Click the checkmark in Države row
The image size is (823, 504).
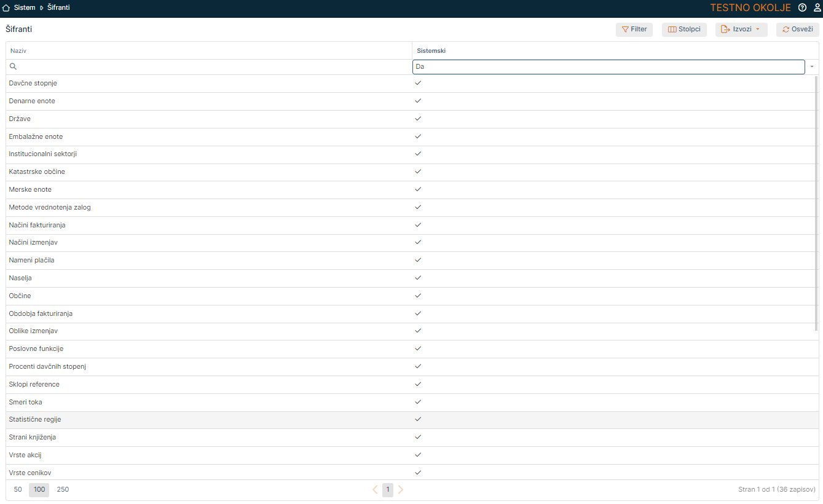point(418,119)
